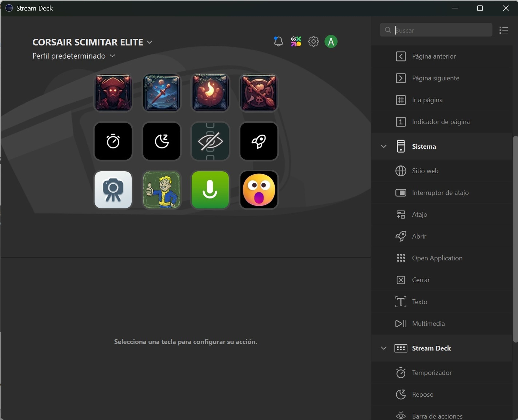Select the crossed-out eye action bar key
The height and width of the screenshot is (420, 518).
[x=210, y=141]
